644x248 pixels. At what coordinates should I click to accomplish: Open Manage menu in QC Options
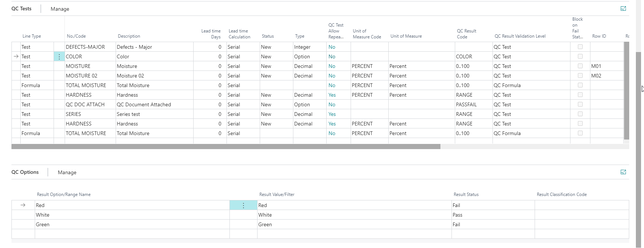click(67, 173)
